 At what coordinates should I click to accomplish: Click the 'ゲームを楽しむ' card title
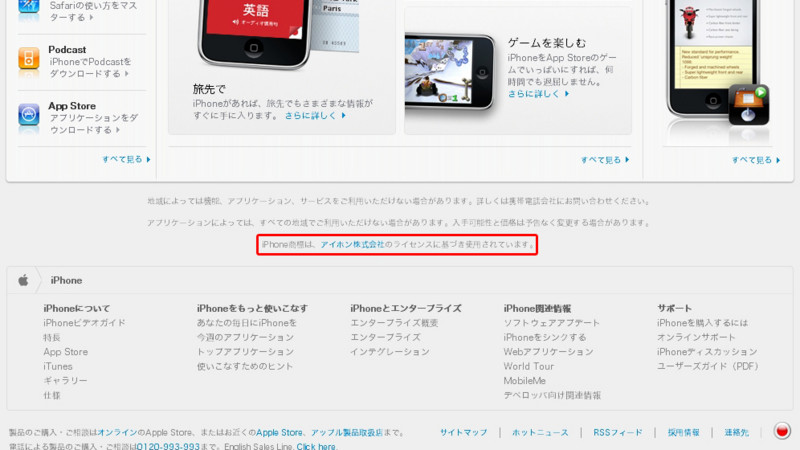point(547,43)
